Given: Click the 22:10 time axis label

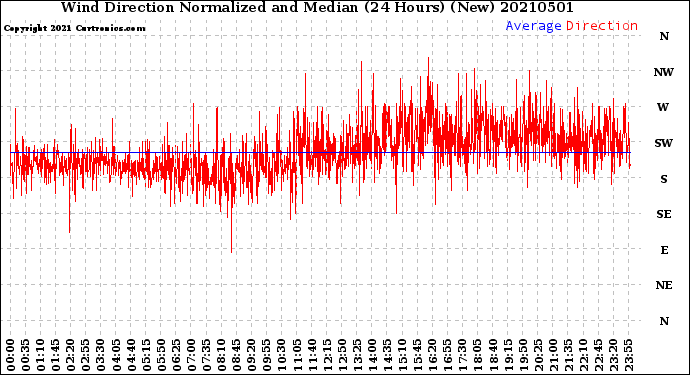Looking at the screenshot, I should coord(583,355).
